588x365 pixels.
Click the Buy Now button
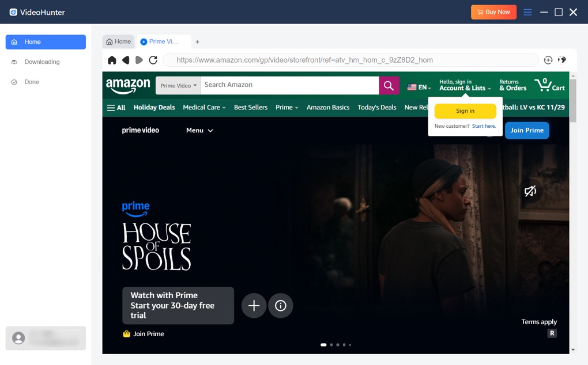click(x=493, y=12)
